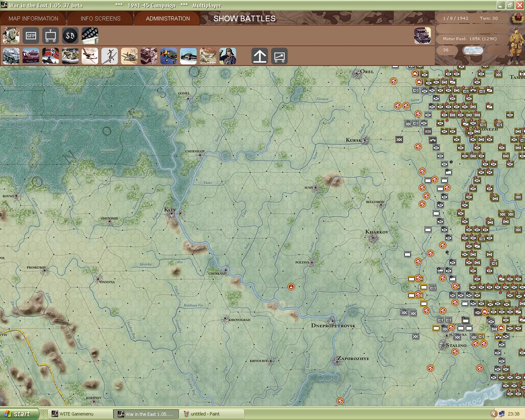Click the prone rifleman icon
Screen dimensions: 525x420
click(208, 56)
